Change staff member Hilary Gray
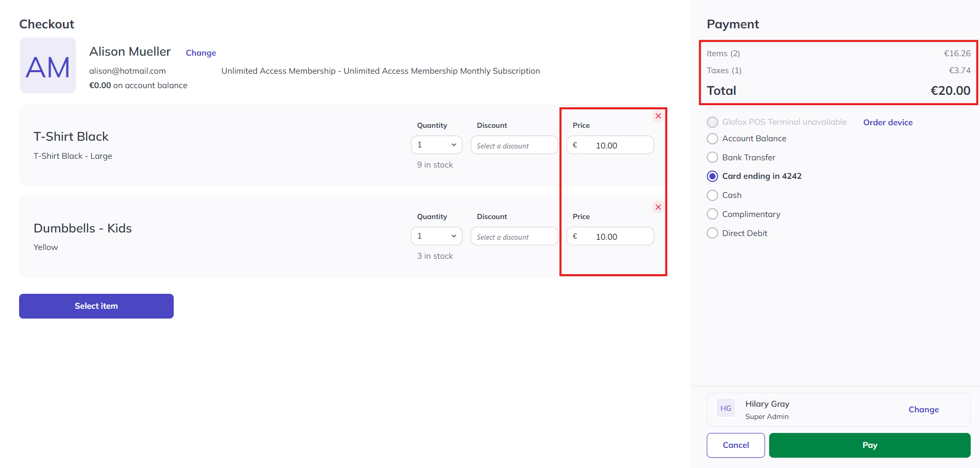This screenshot has height=468, width=980. tap(923, 409)
